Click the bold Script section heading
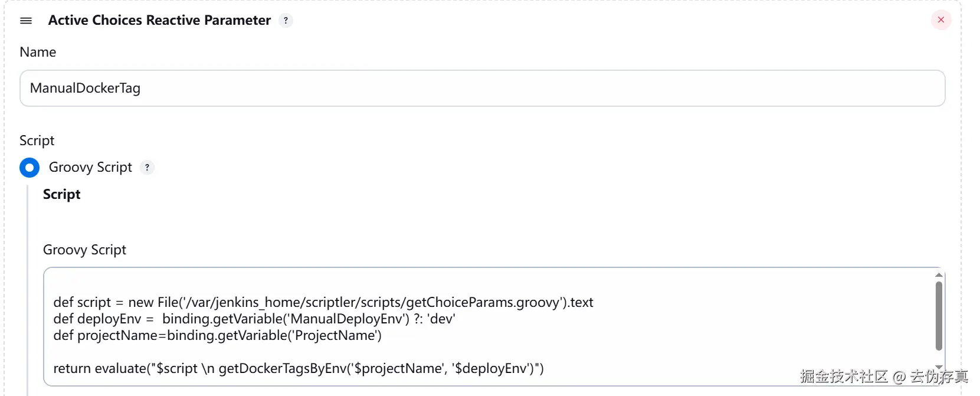The image size is (980, 396). click(x=61, y=195)
